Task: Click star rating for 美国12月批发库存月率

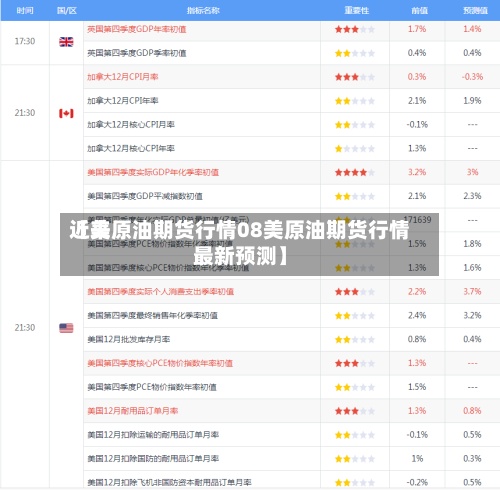Action: [x=355, y=339]
